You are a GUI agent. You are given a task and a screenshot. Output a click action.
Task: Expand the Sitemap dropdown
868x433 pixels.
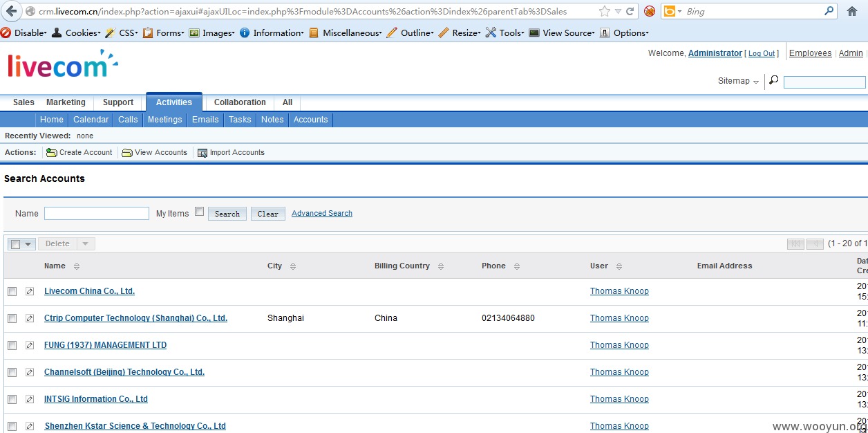[x=738, y=81]
